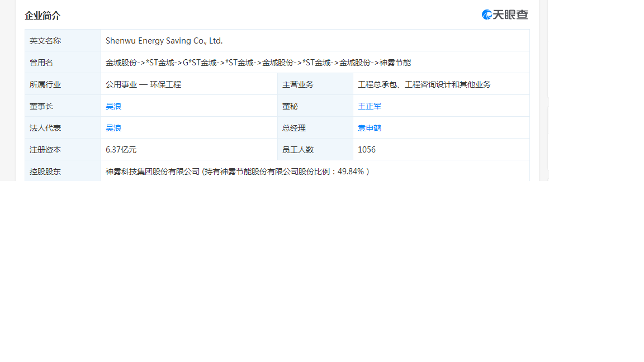Image resolution: width=644 pixels, height=362 pixels.
Task: Select Shenwu Energy Saving Co., Ltd. text
Action: [x=164, y=41]
